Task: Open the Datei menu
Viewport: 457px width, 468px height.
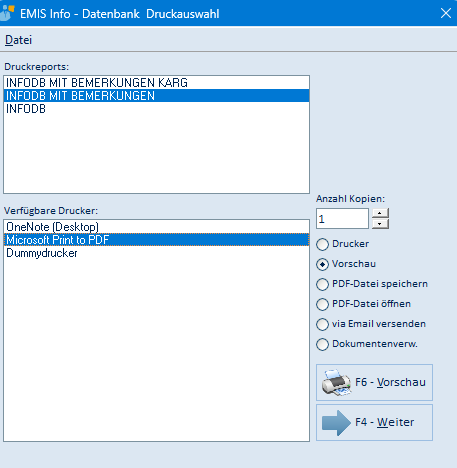Action: 18,40
